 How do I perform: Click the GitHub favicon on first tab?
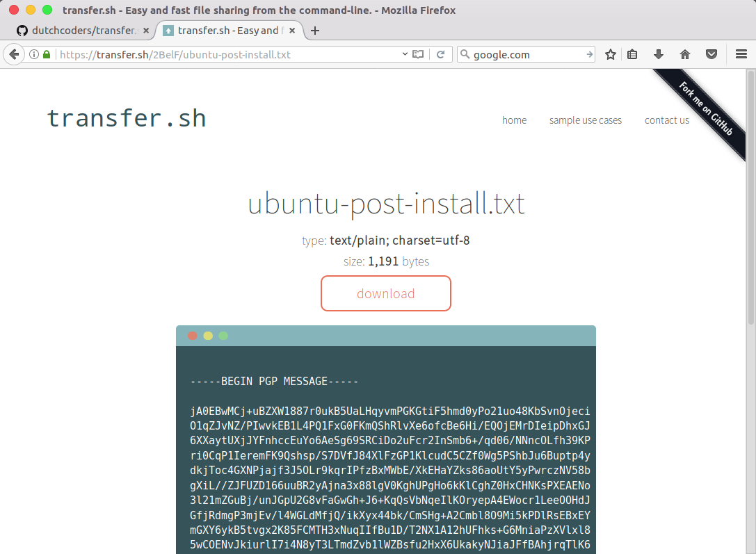point(22,31)
